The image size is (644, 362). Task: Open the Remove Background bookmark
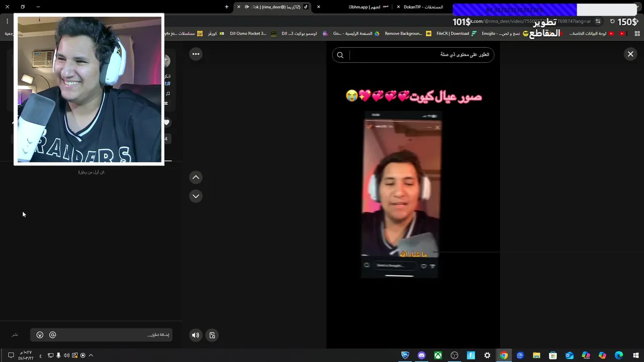pos(408,34)
